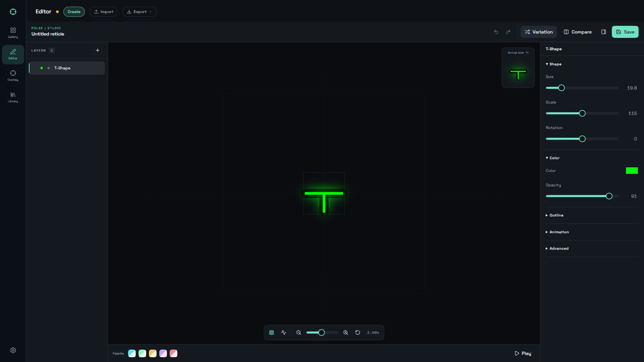Expand the Advanced section

pyautogui.click(x=557, y=248)
